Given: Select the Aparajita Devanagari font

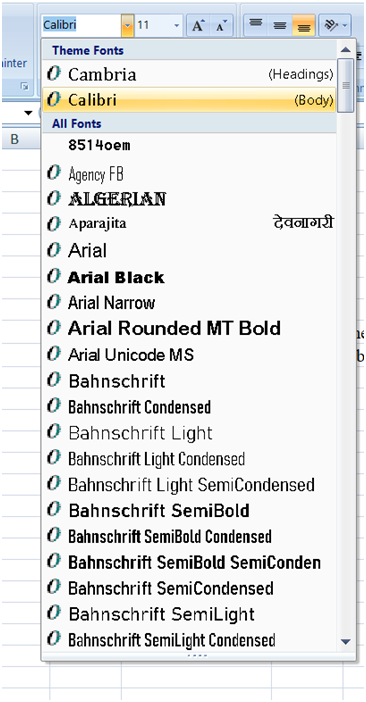Looking at the screenshot, I should click(189, 223).
